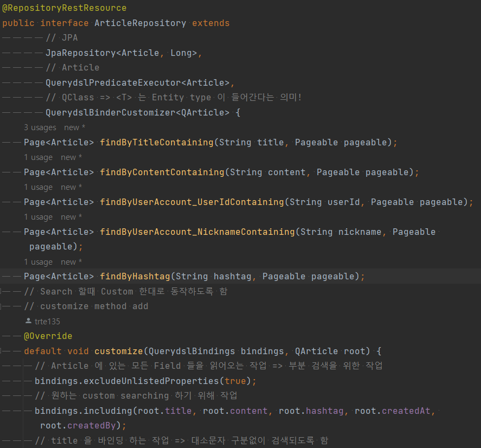Click the "public" keyword

18,23
